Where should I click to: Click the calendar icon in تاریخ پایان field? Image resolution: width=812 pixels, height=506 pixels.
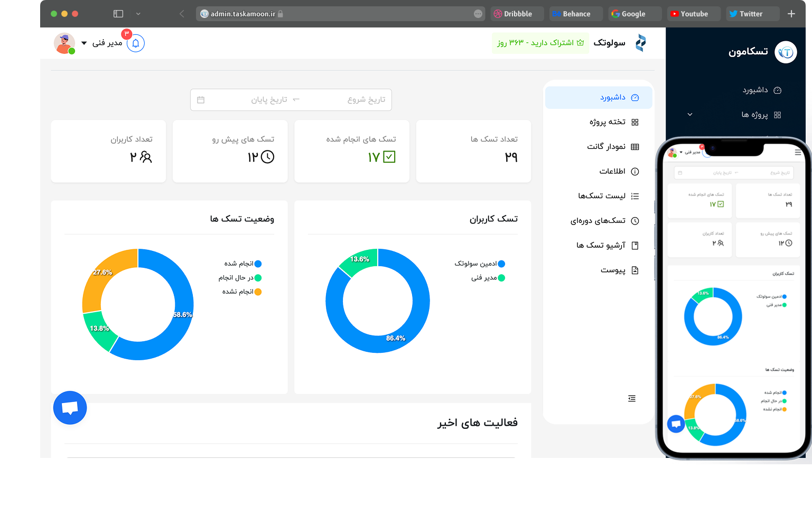click(201, 99)
